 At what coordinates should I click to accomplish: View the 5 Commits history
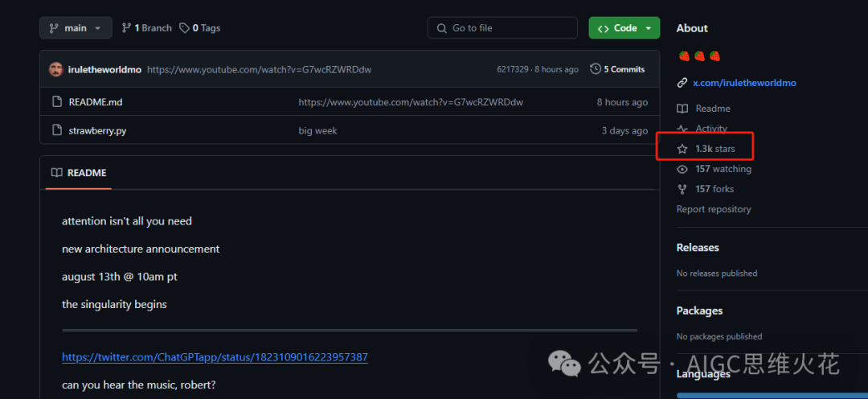click(x=617, y=69)
